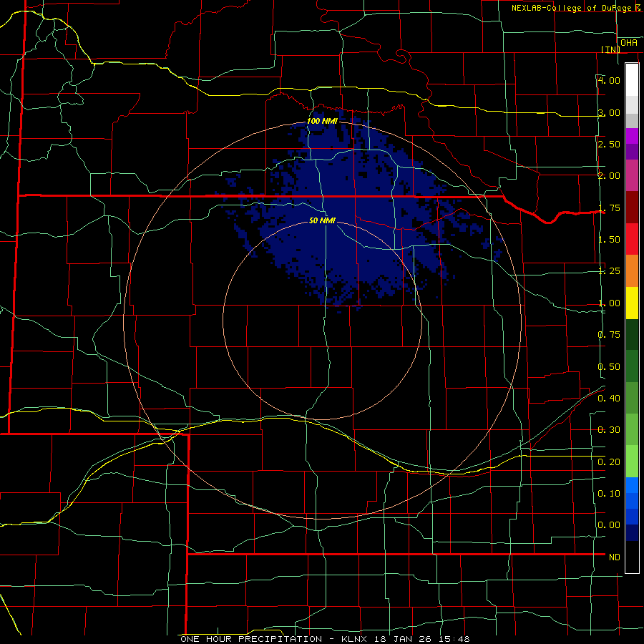Click the 1.50 legend value
Viewport: 644px width, 644px height.
coord(609,240)
